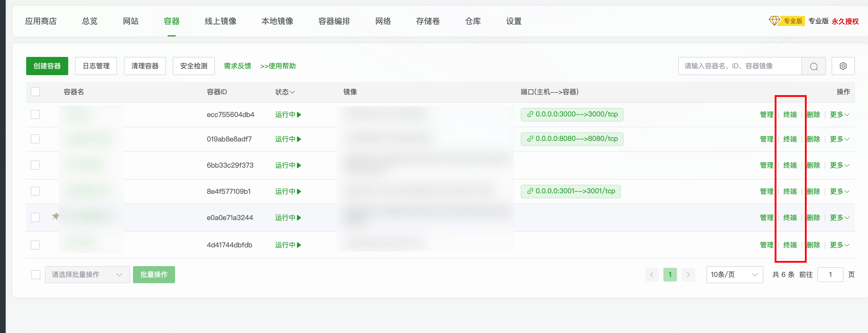Click running status arrow for e0a0e71a3244
This screenshot has width=868, height=333.
[299, 218]
